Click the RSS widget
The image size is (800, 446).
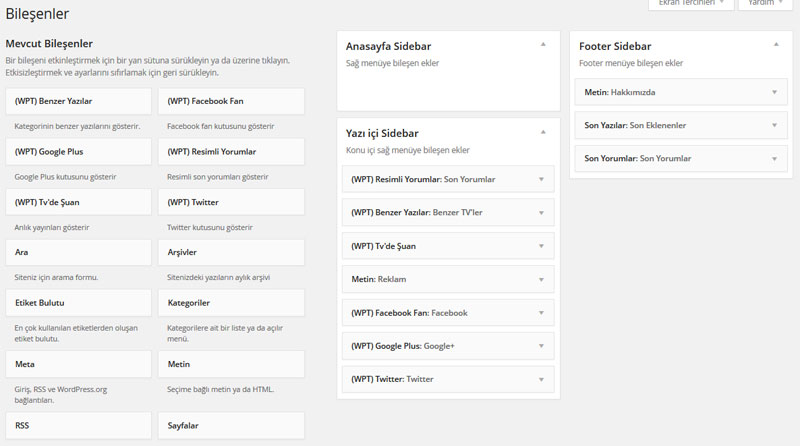pos(79,426)
